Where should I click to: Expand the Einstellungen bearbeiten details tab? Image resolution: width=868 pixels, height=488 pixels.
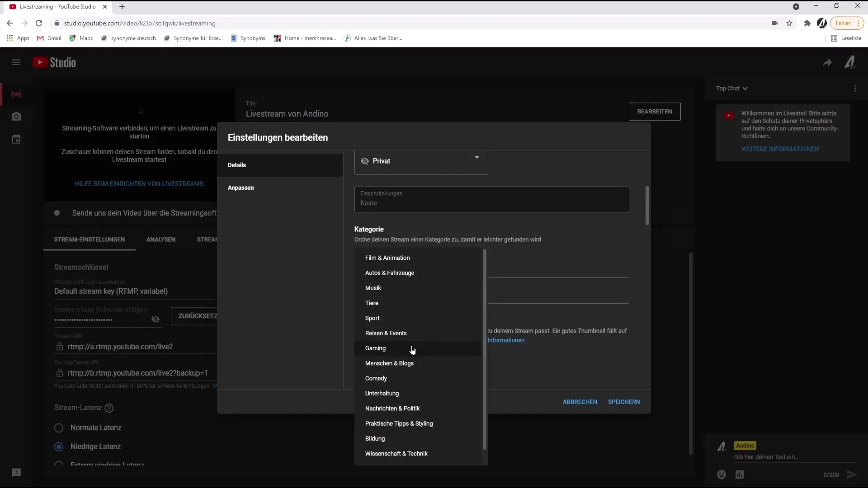click(237, 164)
